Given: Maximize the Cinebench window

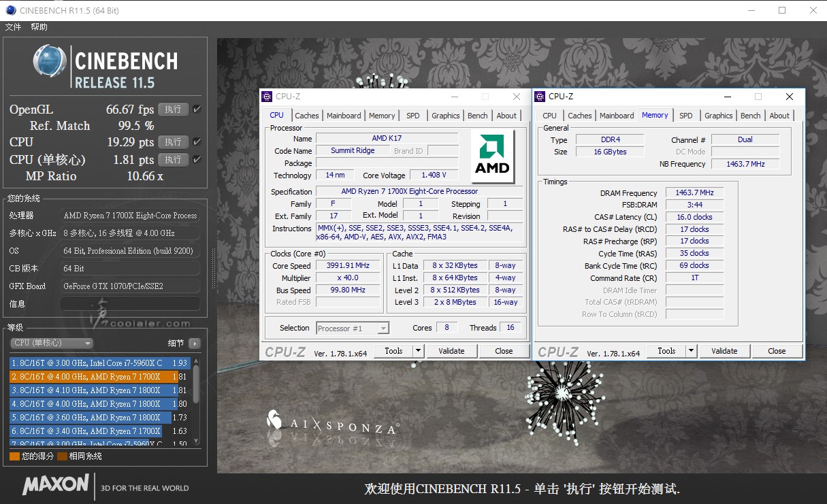Looking at the screenshot, I should (782, 10).
